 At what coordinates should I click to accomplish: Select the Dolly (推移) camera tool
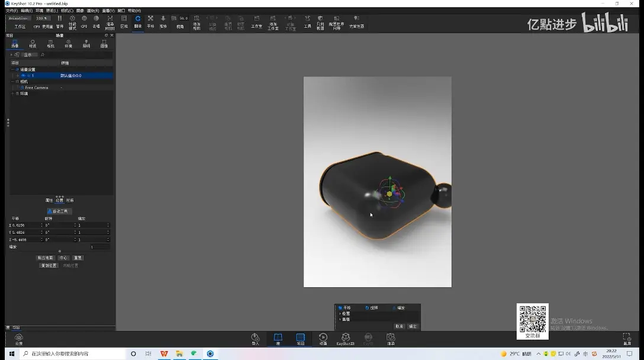[x=163, y=21]
